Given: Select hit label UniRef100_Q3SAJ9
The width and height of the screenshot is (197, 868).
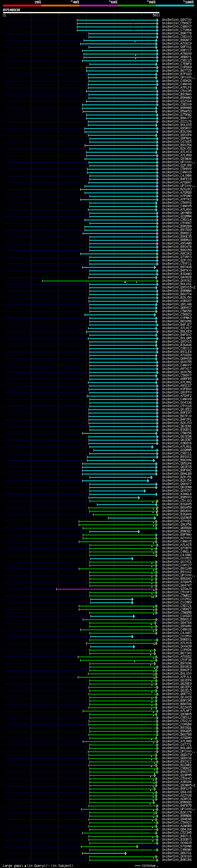Looking at the screenshot, I should (x=176, y=589).
